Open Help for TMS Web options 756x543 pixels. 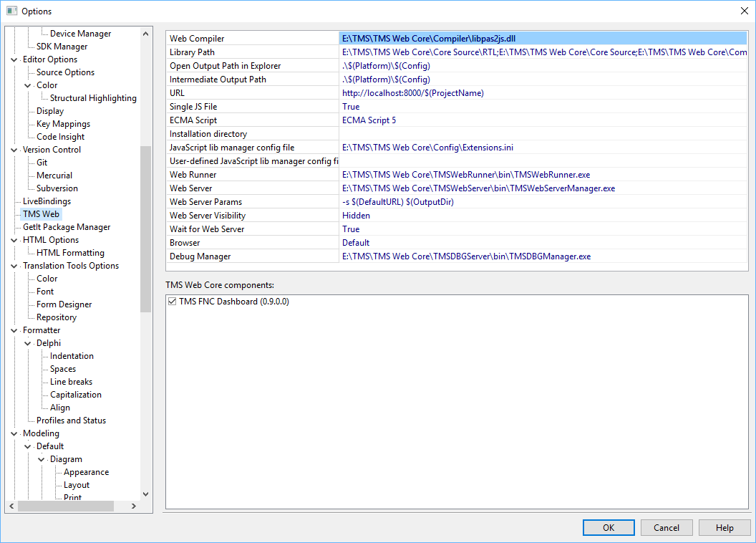(724, 527)
